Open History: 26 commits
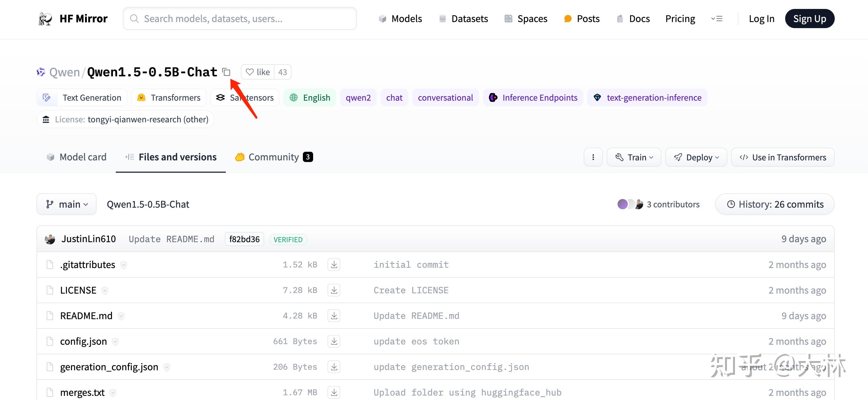 tap(775, 204)
